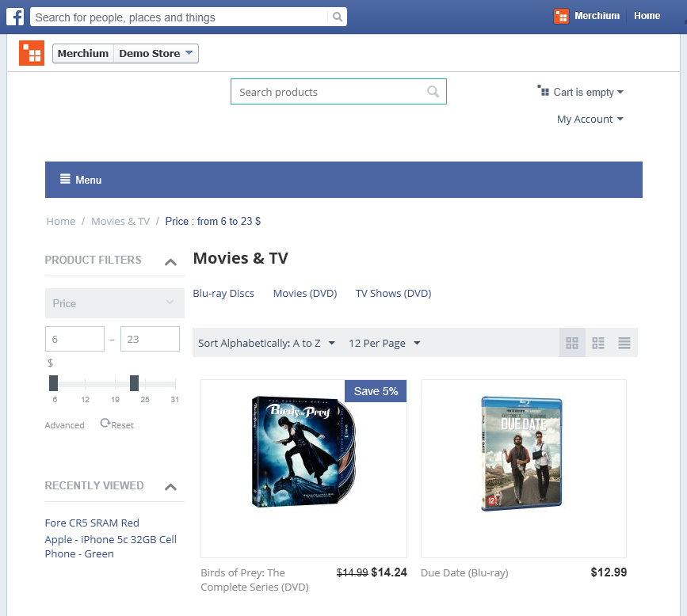Open the Blu-ray Discs subcategory
687x616 pixels.
223,293
